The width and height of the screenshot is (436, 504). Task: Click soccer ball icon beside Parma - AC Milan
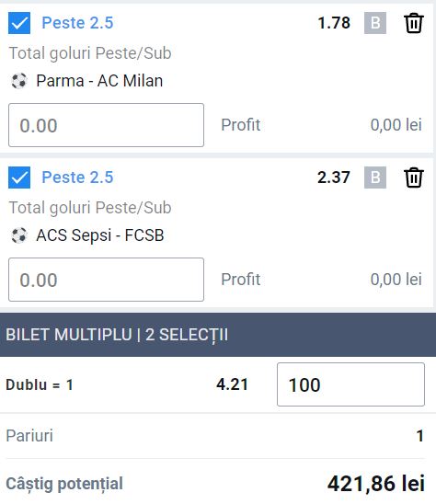tap(19, 81)
